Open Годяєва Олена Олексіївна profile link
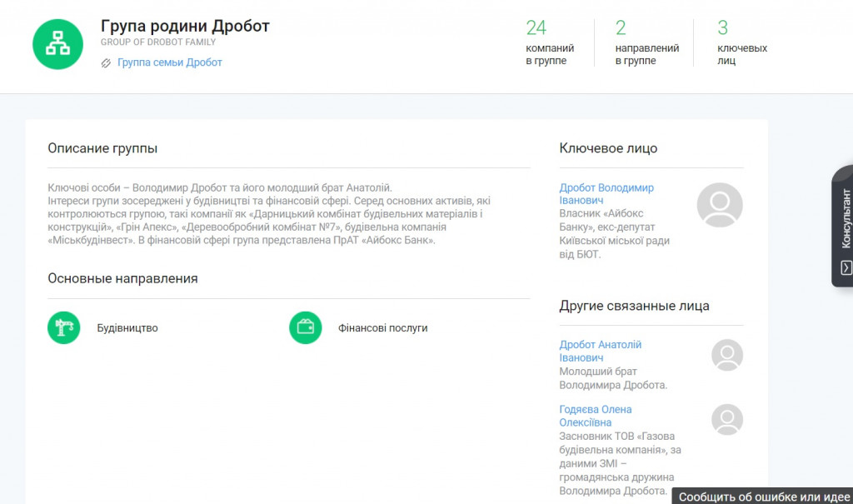Screen dimensions: 853x504 595,416
